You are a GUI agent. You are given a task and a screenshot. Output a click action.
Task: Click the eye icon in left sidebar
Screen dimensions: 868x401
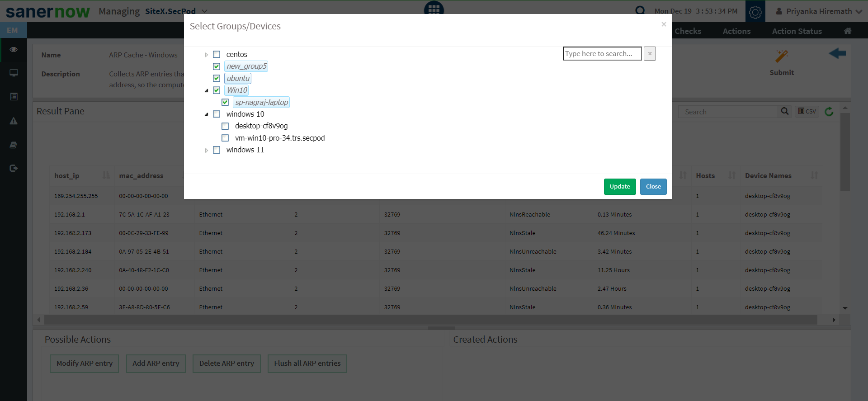click(14, 49)
